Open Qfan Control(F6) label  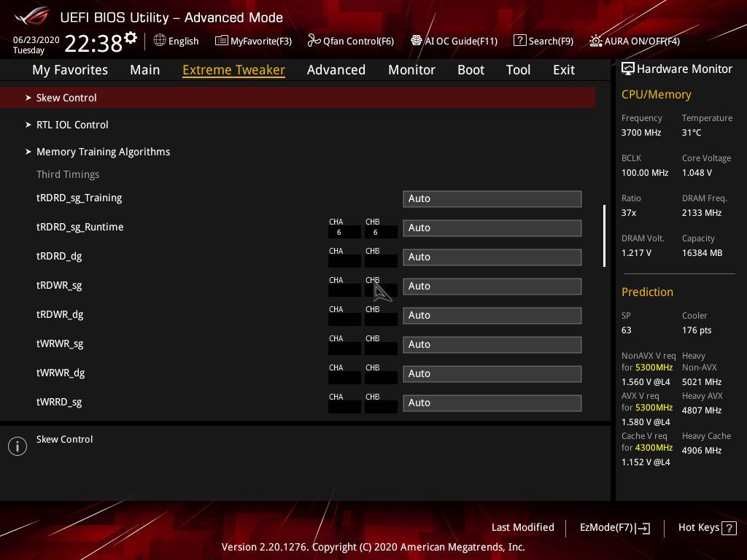pos(358,42)
